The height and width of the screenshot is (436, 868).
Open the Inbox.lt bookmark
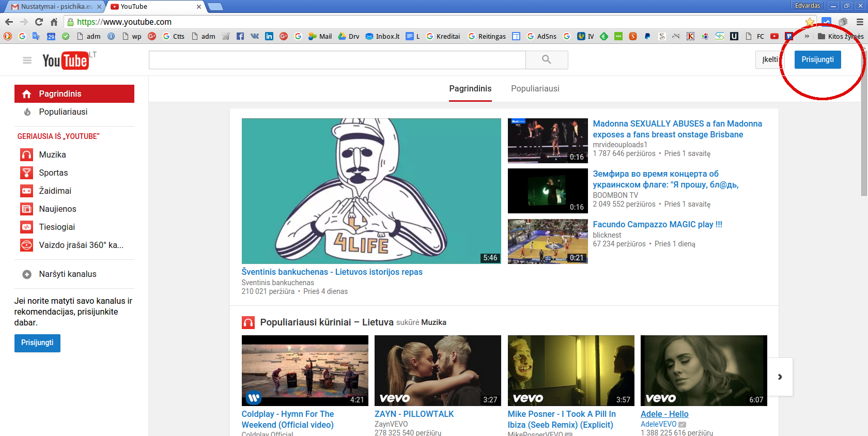coord(382,36)
